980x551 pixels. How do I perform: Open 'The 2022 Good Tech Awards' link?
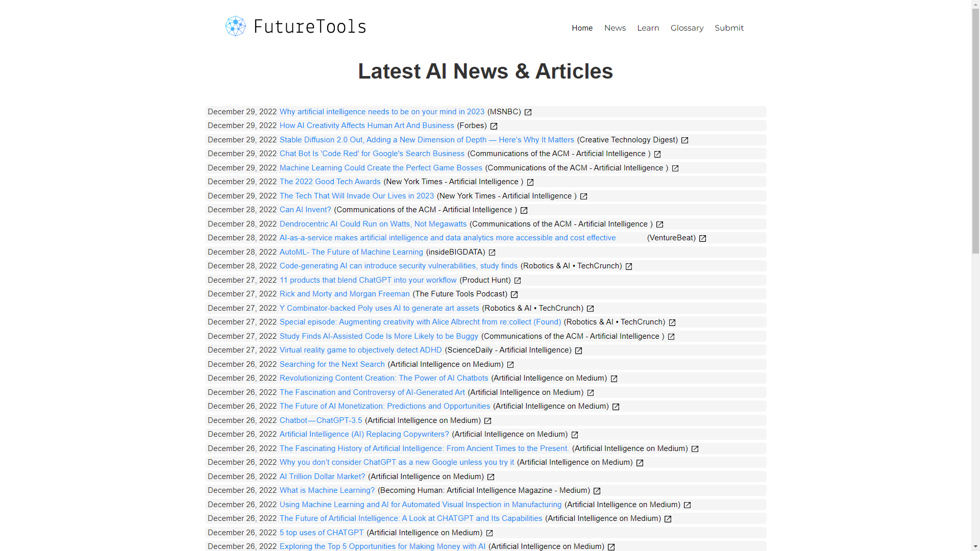click(x=330, y=182)
